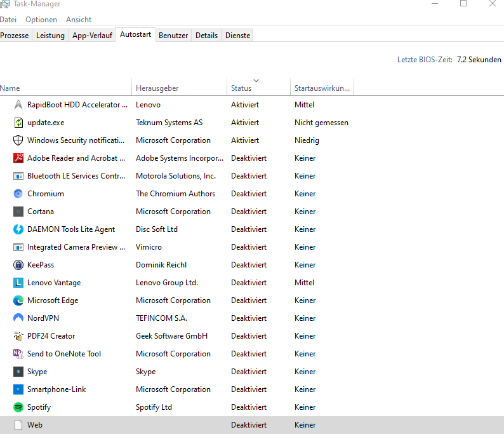Select the Autostart tab

coord(135,34)
